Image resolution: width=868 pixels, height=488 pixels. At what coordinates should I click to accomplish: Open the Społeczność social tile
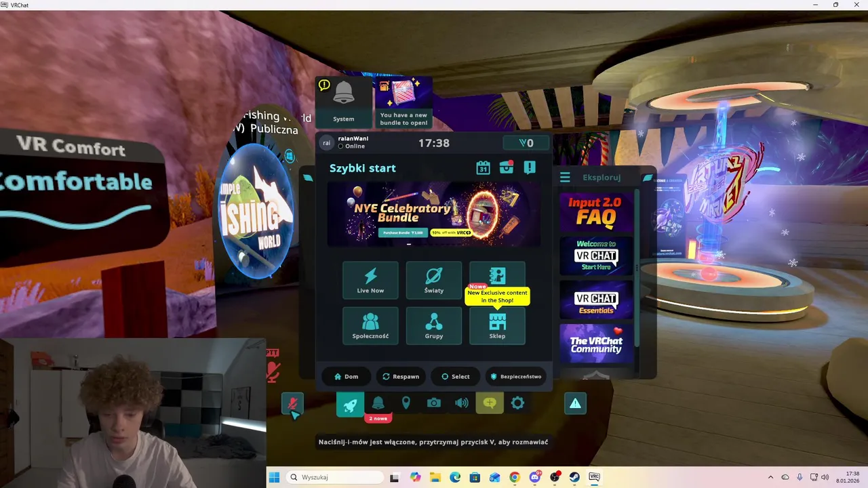coord(370,325)
